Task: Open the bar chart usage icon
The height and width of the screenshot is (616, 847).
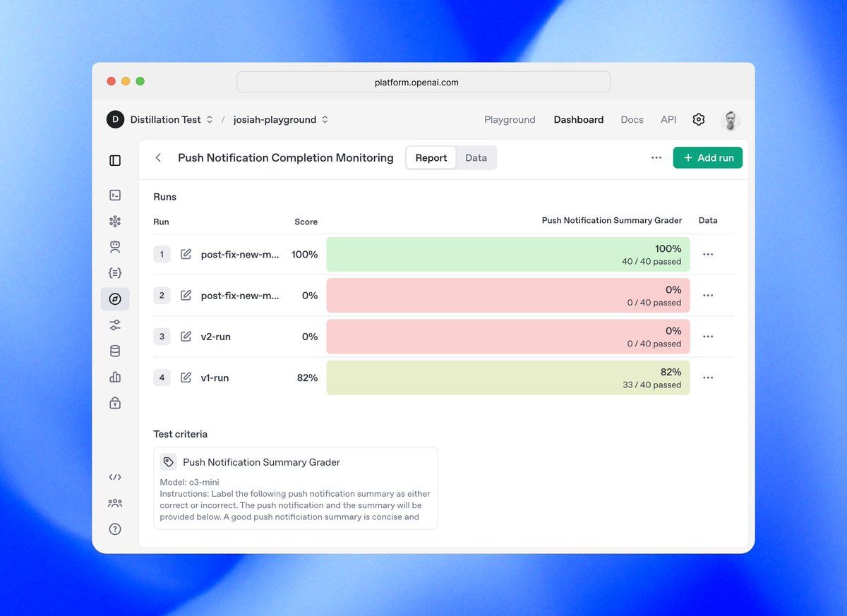Action: coord(115,378)
